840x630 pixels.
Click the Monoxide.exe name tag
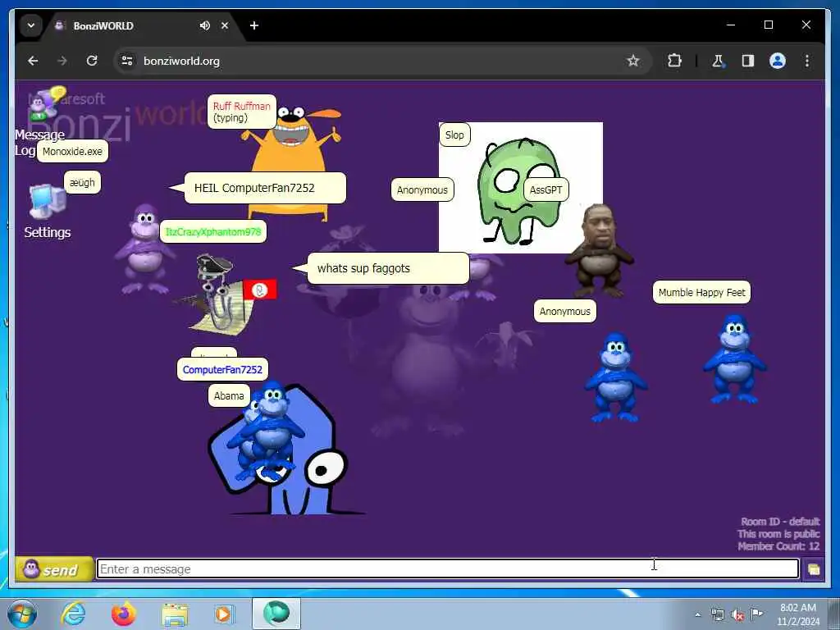(x=72, y=152)
